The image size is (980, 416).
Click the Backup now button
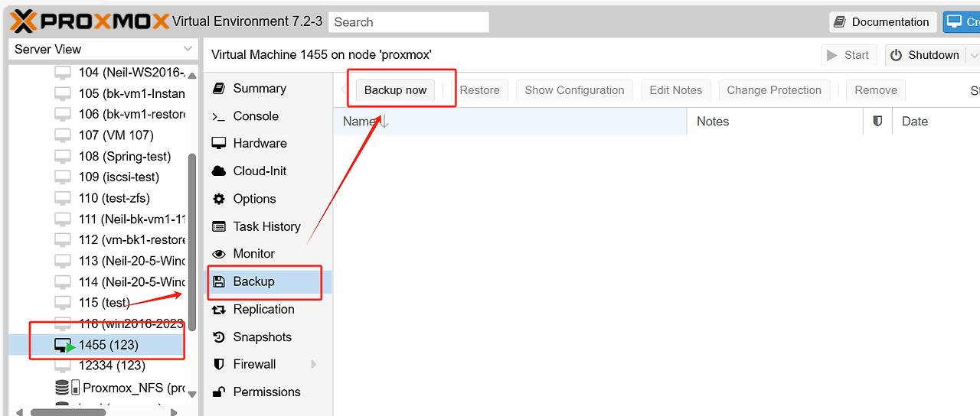point(395,90)
